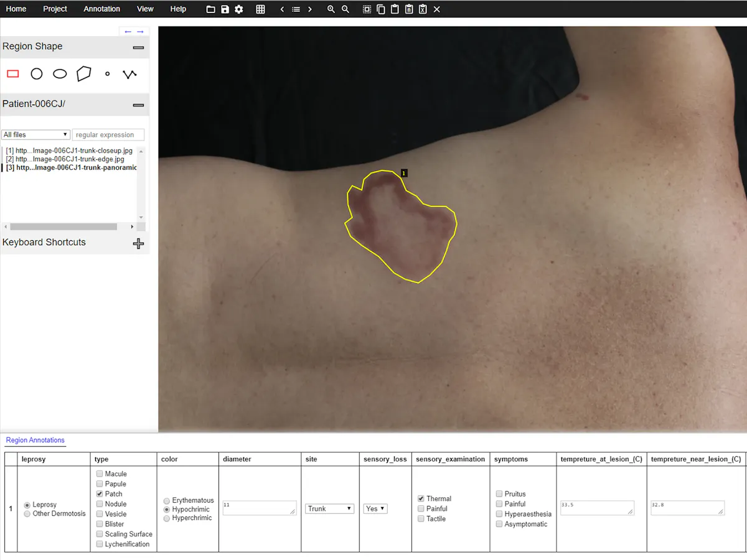The height and width of the screenshot is (560, 747).
Task: Select Leprosy radio button
Action: click(27, 505)
